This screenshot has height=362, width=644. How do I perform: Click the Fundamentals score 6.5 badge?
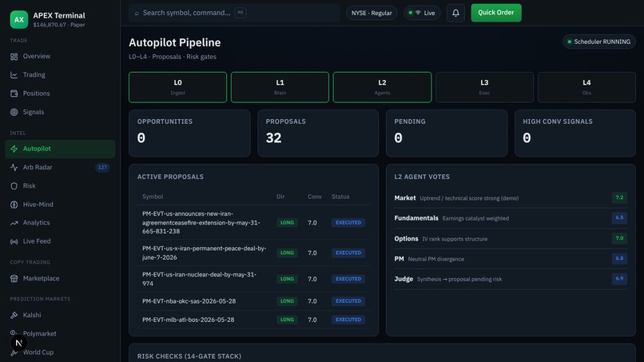tap(619, 218)
